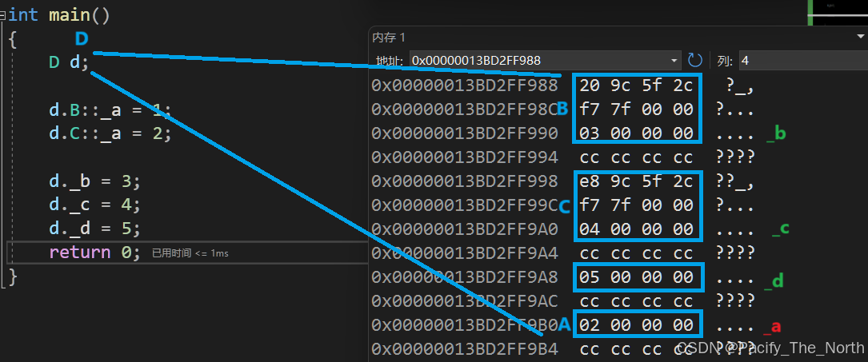Screen dimensions: 868x362
Task: Open the address dropdown arrow
Action: 674,60
